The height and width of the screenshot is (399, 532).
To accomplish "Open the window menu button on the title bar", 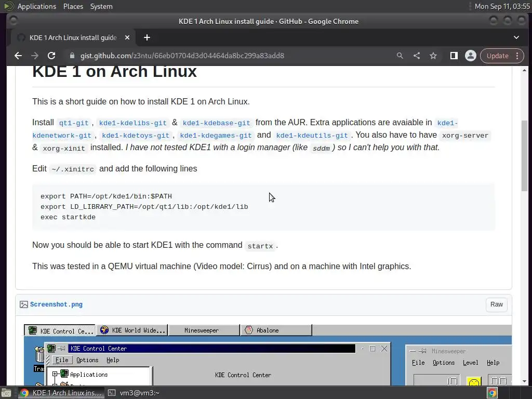I will (x=14, y=21).
